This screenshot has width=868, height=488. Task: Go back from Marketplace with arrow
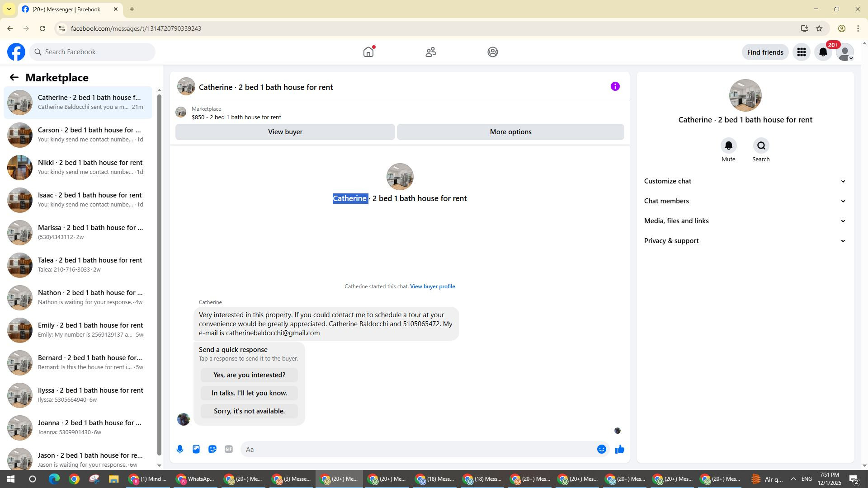pos(14,77)
